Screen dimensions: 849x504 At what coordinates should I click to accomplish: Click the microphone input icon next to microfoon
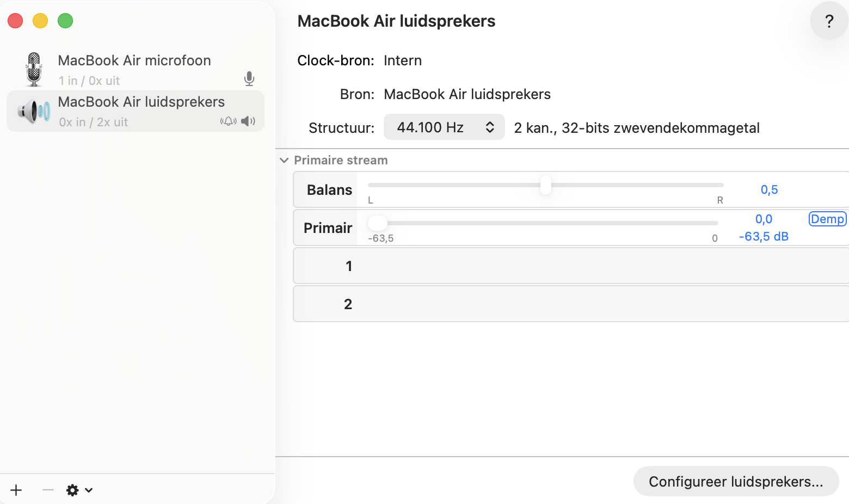250,79
